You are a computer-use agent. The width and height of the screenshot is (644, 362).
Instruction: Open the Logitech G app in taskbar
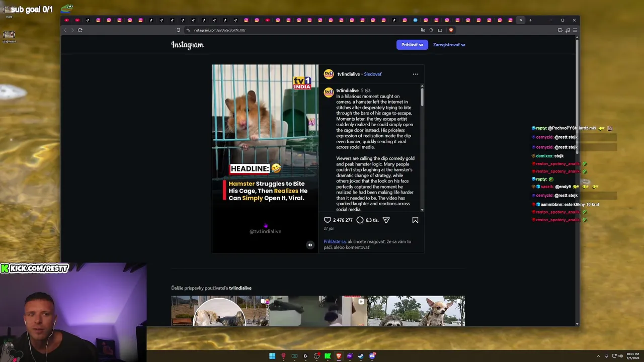point(305,356)
